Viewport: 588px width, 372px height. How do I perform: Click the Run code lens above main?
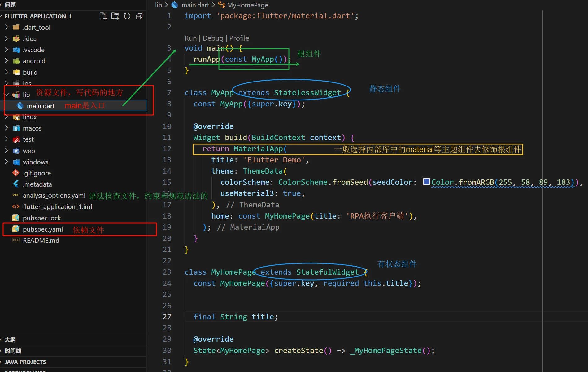click(x=190, y=38)
